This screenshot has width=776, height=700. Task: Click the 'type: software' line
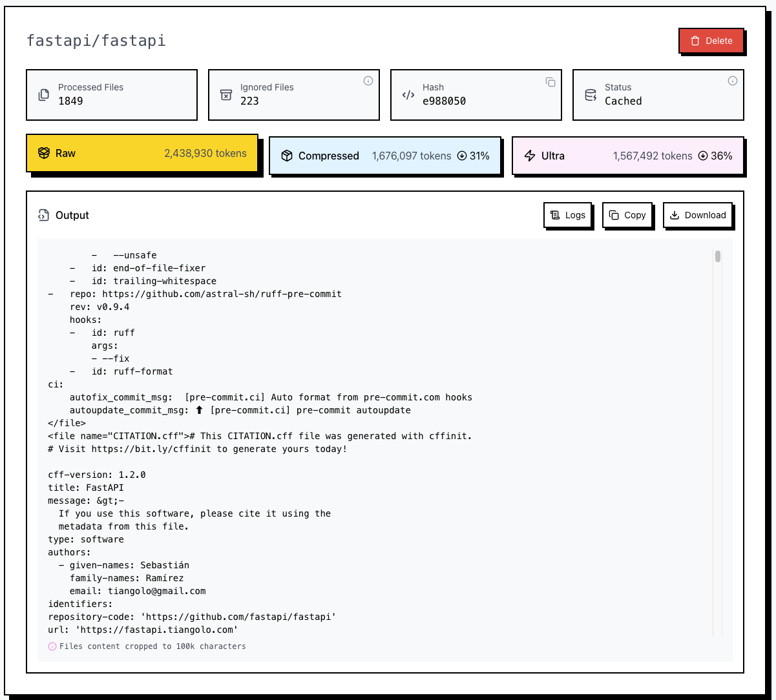point(86,539)
